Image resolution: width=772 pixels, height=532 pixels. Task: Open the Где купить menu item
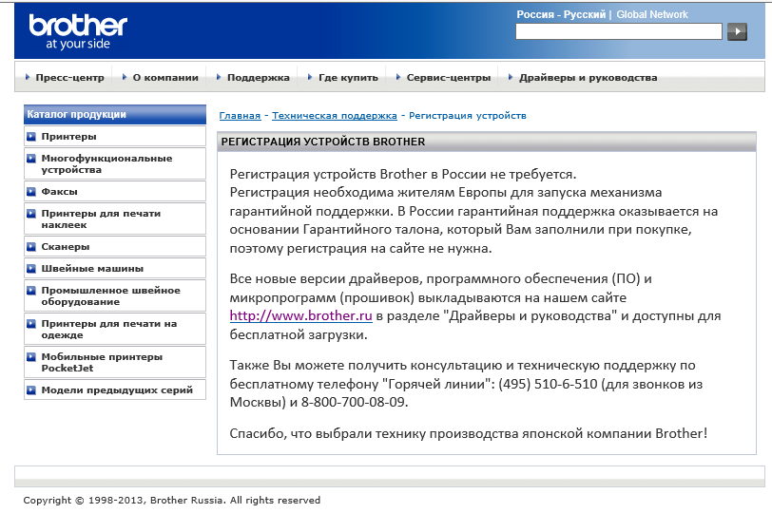point(349,77)
